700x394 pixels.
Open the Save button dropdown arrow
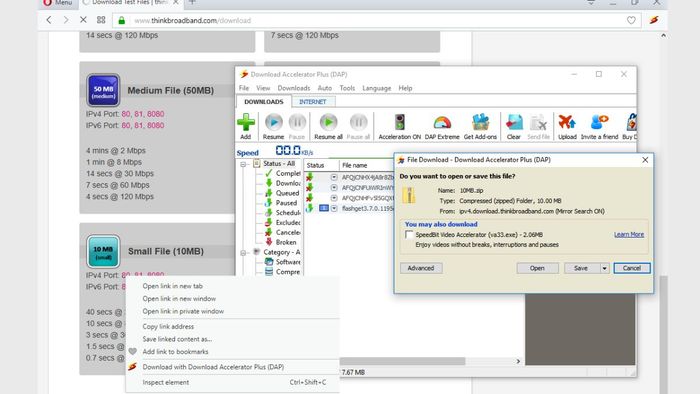[x=604, y=268]
